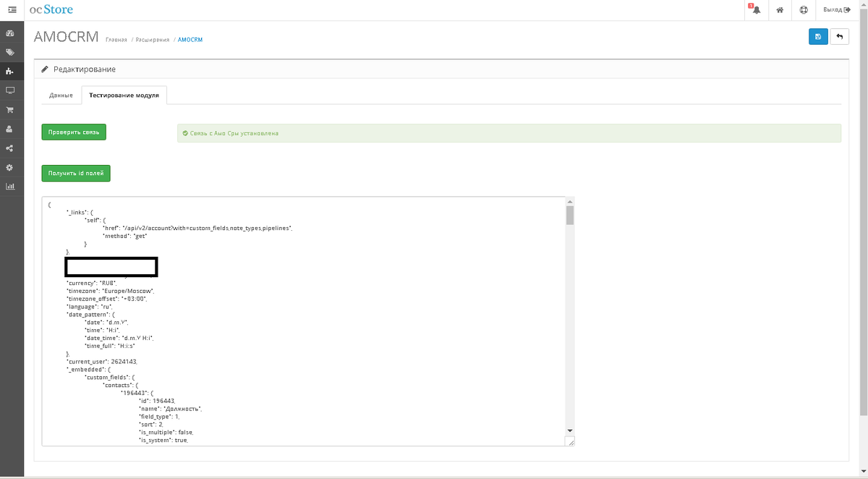Click the "href" api/v2/account line

(197, 228)
